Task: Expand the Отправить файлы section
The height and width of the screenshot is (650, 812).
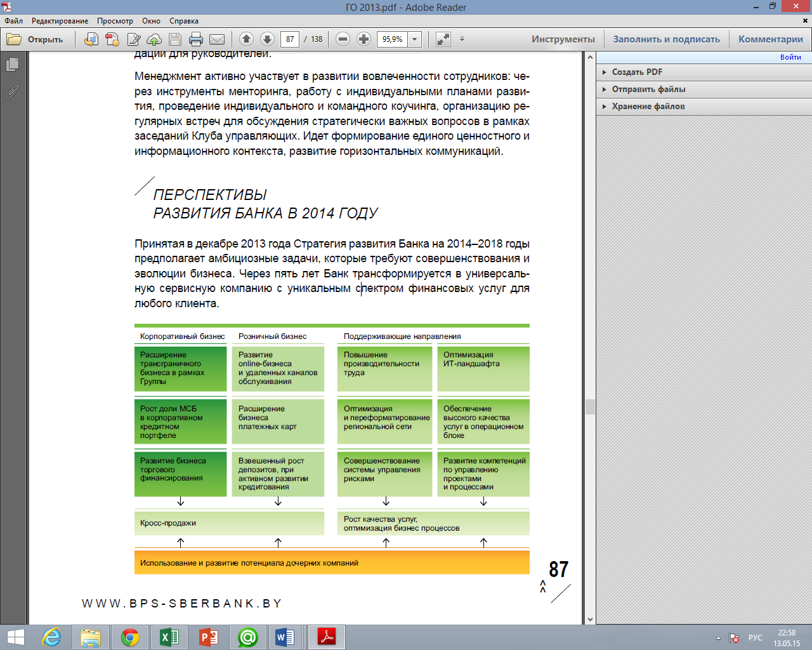Action: coord(703,90)
